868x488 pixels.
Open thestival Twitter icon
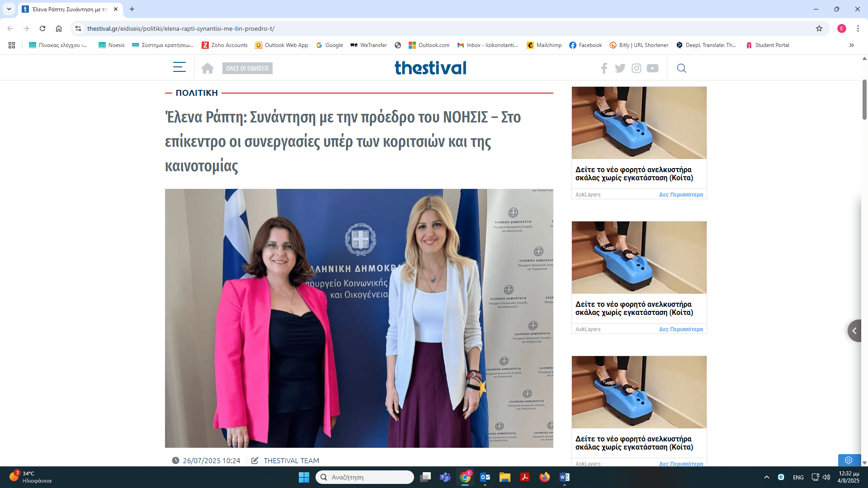coord(620,68)
